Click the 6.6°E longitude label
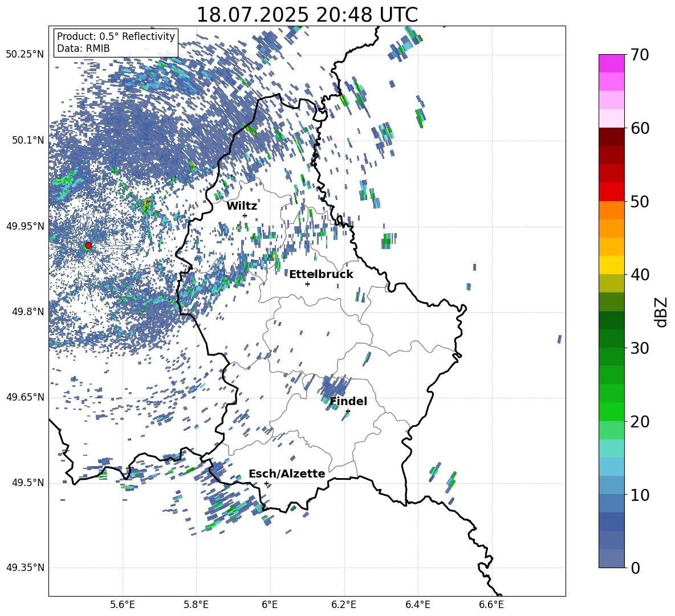The image size is (675, 616). coord(491,605)
